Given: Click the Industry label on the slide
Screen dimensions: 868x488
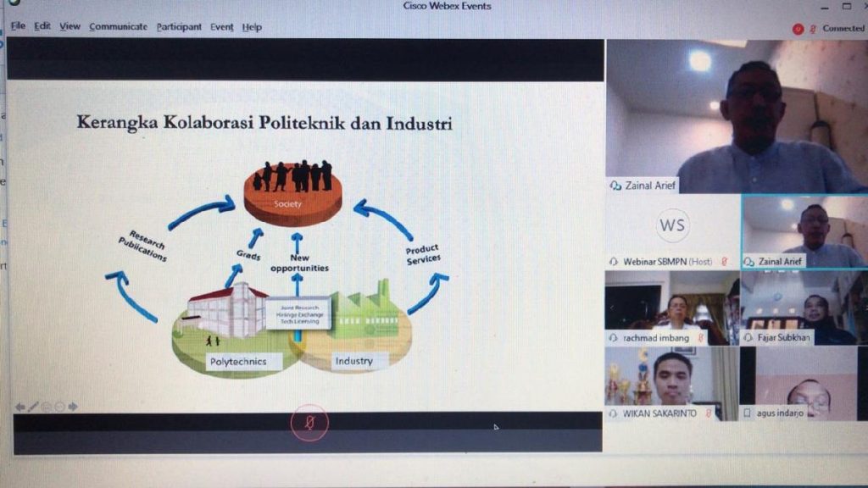Looking at the screenshot, I should [354, 361].
